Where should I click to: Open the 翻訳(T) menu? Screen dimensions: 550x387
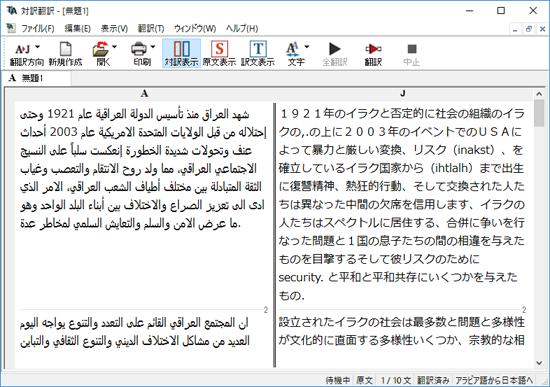coord(151,28)
